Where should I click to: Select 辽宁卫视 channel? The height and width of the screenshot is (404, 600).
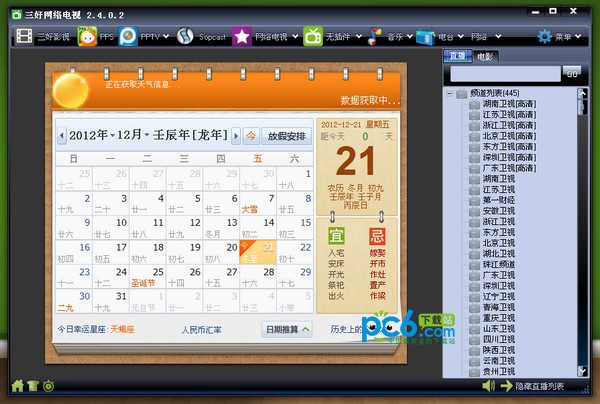tap(499, 296)
